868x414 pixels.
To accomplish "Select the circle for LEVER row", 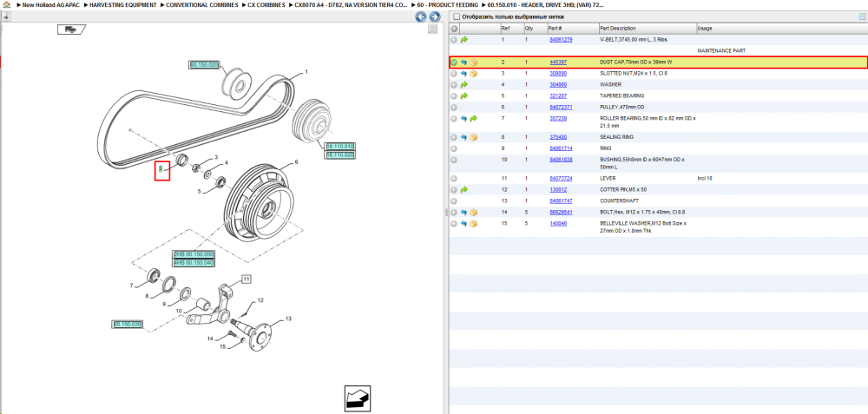I will (454, 179).
